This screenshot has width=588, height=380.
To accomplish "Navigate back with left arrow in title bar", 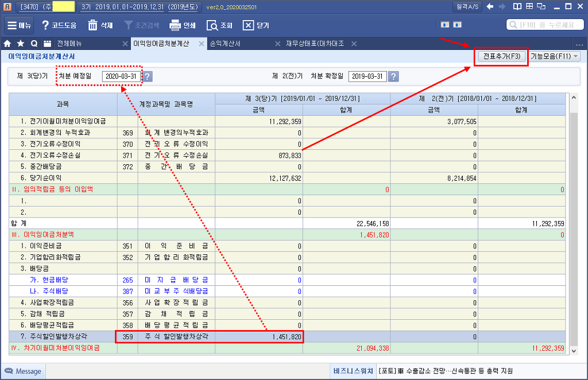I will coord(490,6).
